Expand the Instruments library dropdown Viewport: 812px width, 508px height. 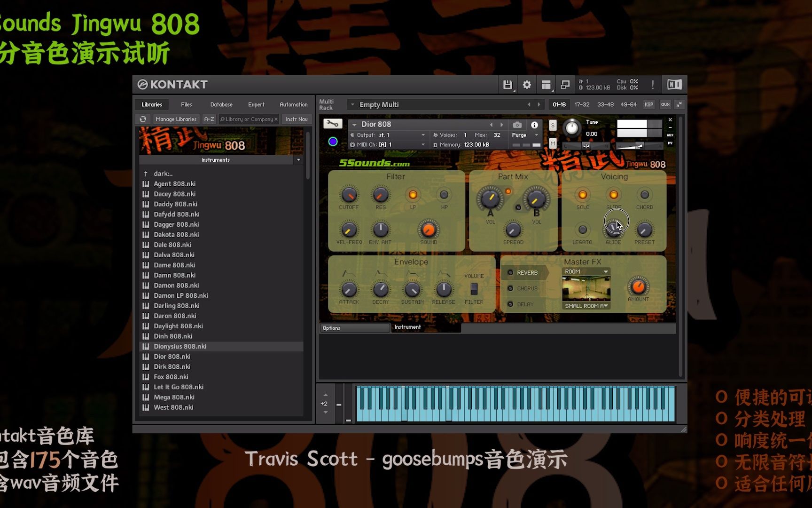click(x=298, y=160)
